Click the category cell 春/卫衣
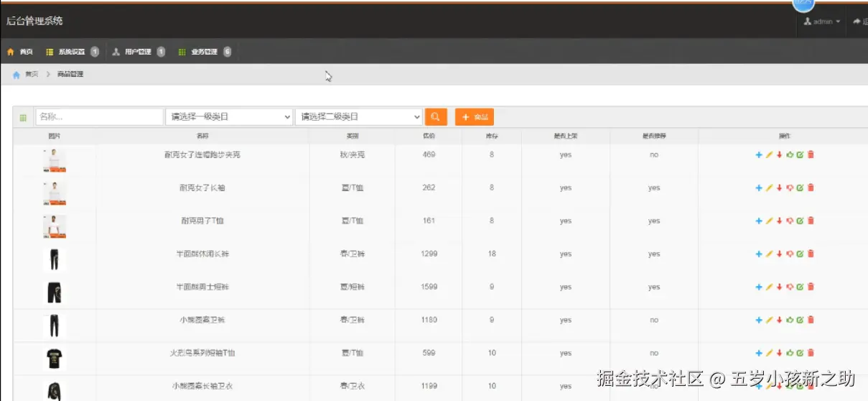The image size is (868, 401). click(x=352, y=386)
